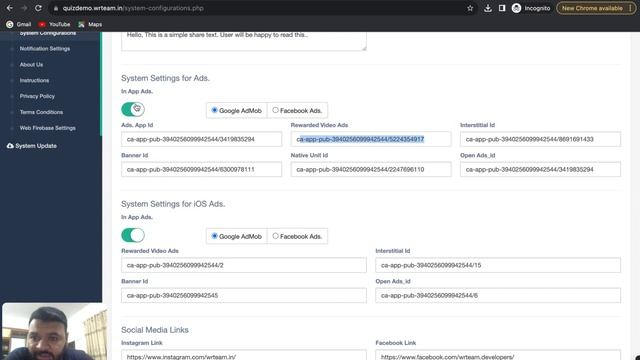Click the address bar URL
Image resolution: width=640 pixels, height=360 pixels.
[x=133, y=8]
